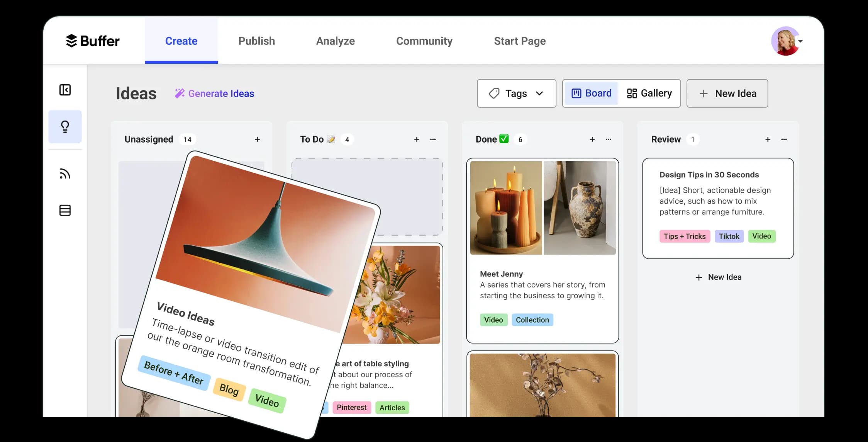Viewport: 868px width, 442px height.
Task: Open the ellipsis menu on the Done column
Action: (609, 140)
